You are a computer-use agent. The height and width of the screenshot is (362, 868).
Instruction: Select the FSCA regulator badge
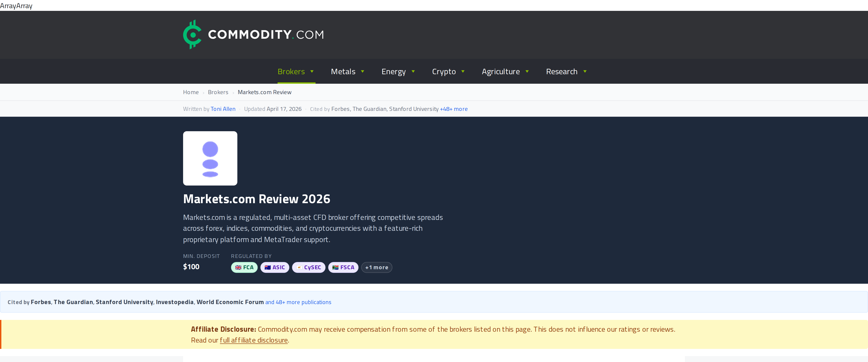pyautogui.click(x=343, y=267)
